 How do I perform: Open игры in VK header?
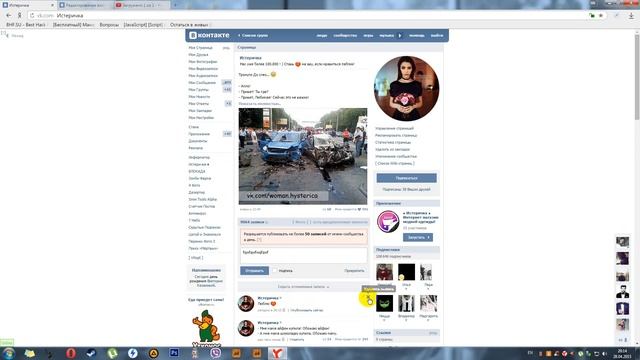[x=368, y=36]
